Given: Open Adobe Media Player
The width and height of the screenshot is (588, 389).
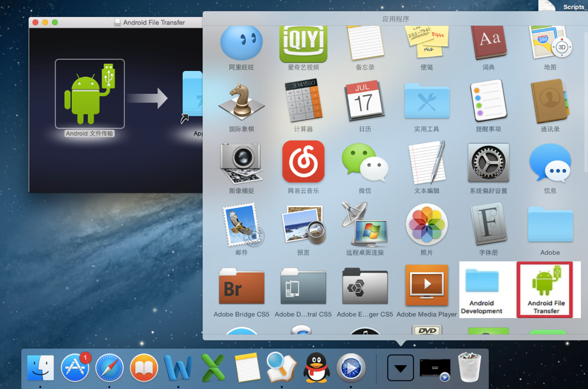Looking at the screenshot, I should (x=427, y=286).
